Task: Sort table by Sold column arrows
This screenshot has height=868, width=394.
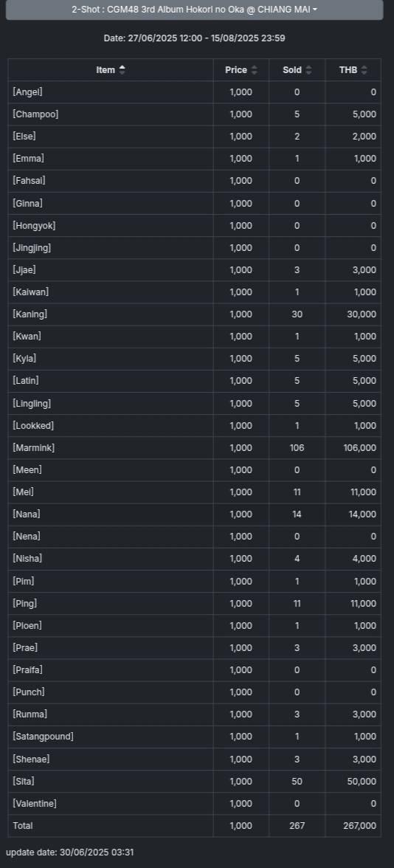Action: pos(308,69)
